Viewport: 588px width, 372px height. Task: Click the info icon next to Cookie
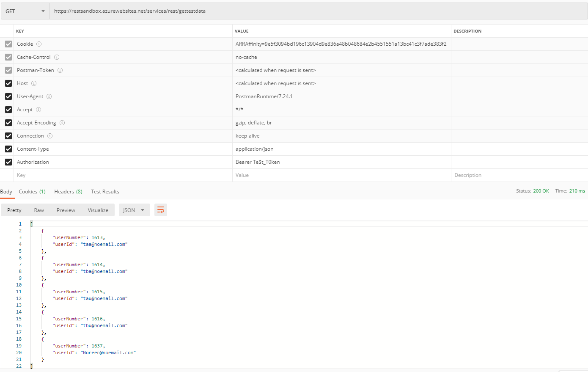tap(39, 44)
